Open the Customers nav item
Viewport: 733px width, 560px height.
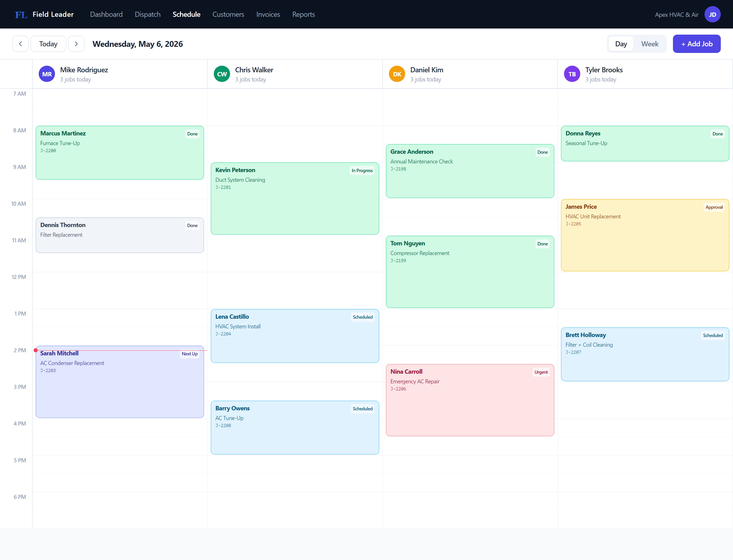click(228, 14)
